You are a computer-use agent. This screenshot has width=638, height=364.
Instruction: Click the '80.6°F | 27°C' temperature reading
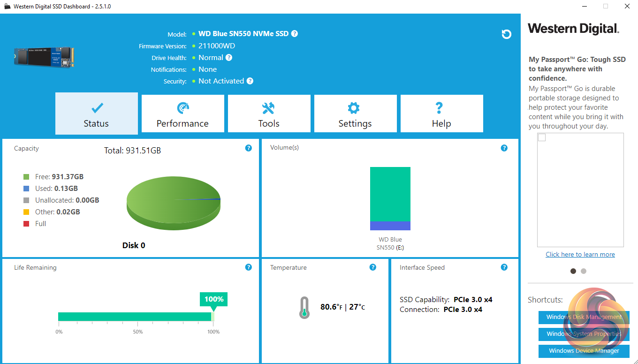coord(342,307)
